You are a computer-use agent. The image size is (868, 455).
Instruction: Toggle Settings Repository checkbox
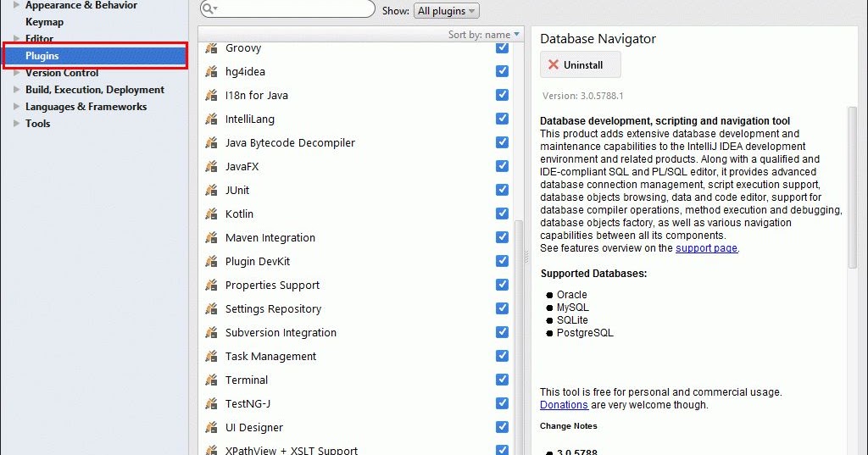tap(502, 308)
